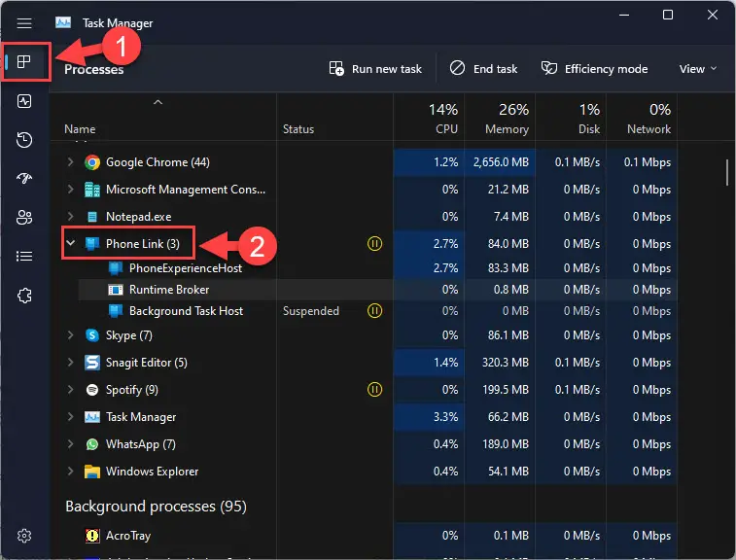Open the Performance page in sidebar

click(24, 101)
